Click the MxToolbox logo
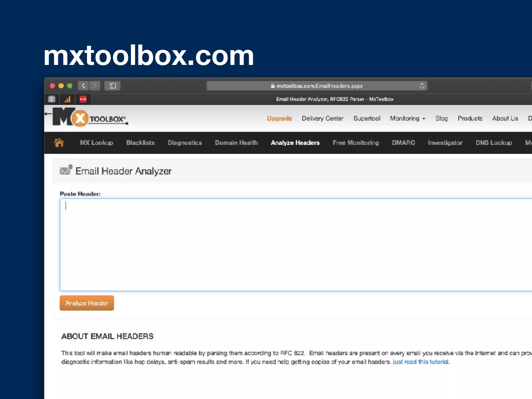Image resolution: width=532 pixels, height=399 pixels. pos(88,117)
